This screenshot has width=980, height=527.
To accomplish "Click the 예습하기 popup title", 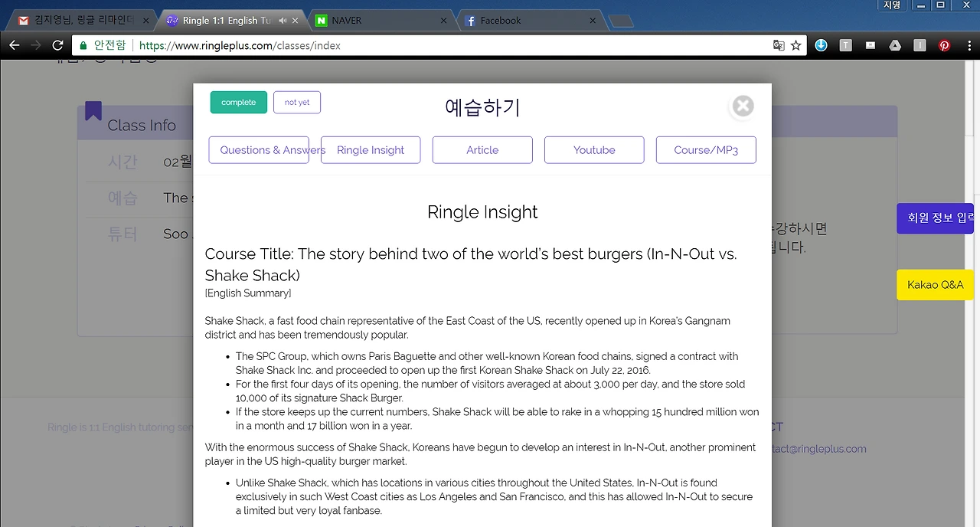I will click(482, 106).
